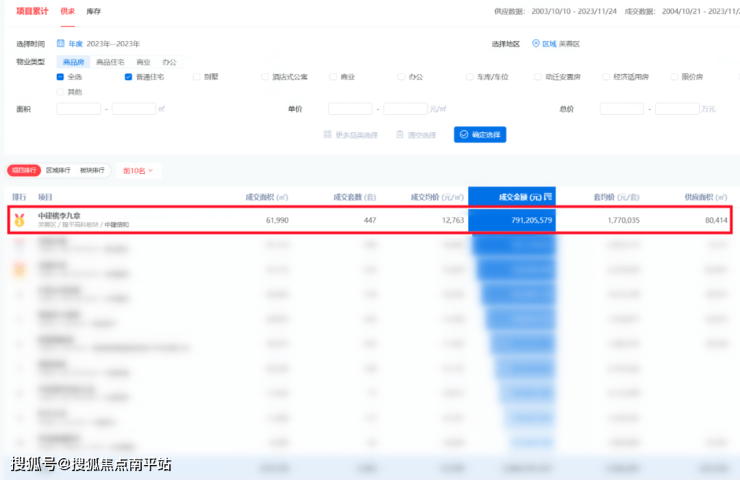Check the 车库/车位 checkbox
Screen dimensions: 740x480
pos(470,77)
